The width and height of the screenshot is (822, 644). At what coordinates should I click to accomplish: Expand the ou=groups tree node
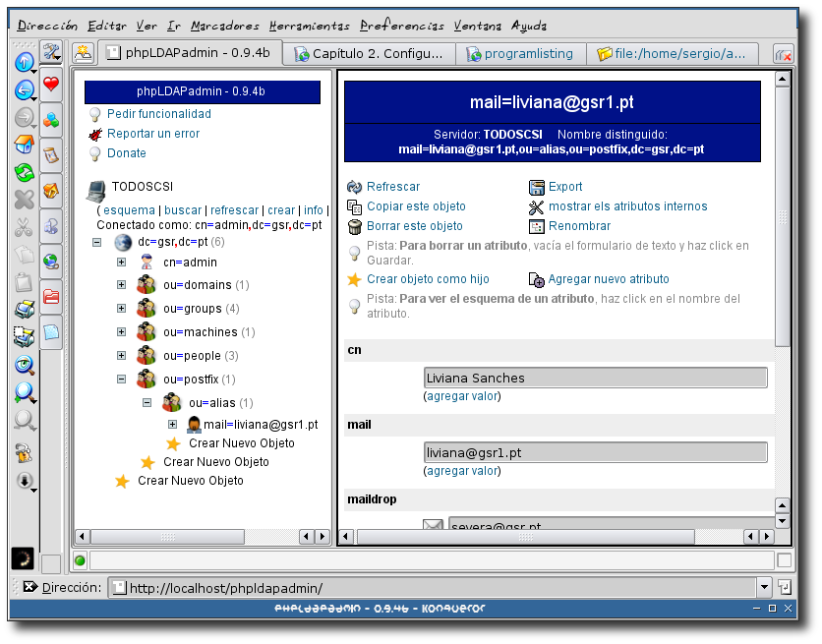tap(121, 309)
